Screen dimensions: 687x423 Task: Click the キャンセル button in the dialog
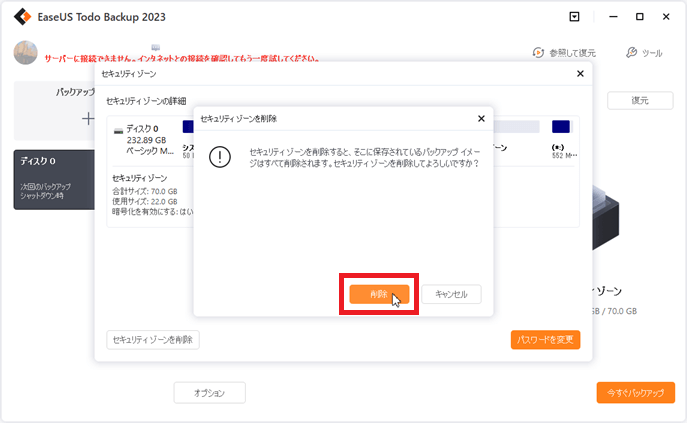pyautogui.click(x=451, y=294)
